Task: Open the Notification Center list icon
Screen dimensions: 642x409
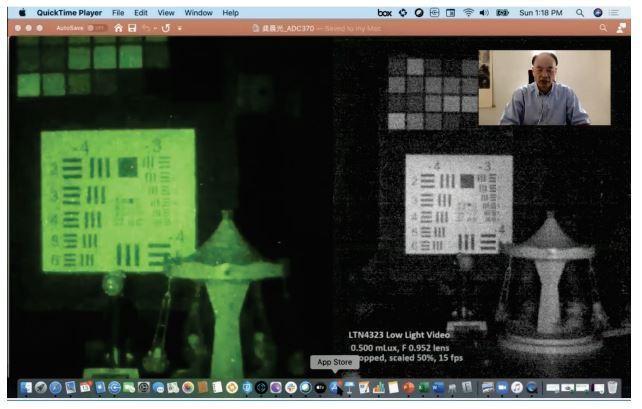Action: click(x=614, y=13)
